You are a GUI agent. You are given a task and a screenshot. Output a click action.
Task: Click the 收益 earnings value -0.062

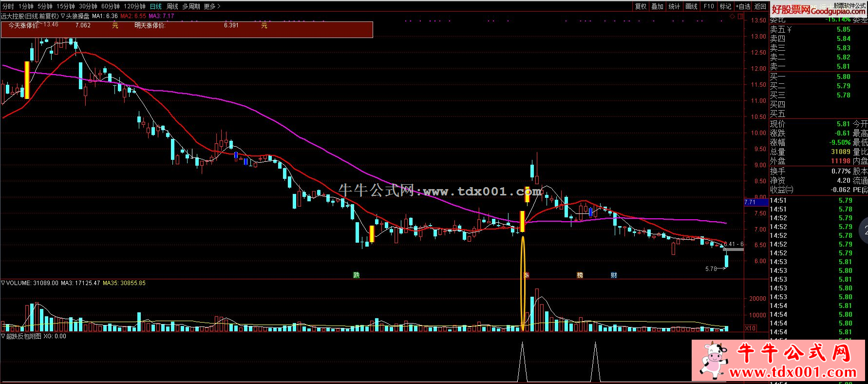(x=840, y=190)
